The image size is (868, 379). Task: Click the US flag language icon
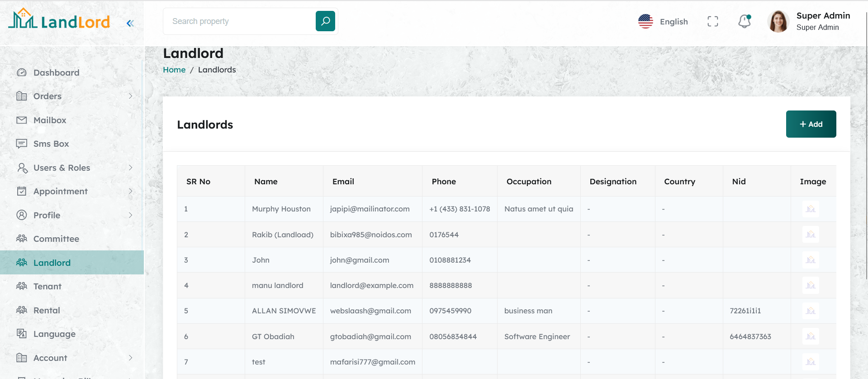645,21
